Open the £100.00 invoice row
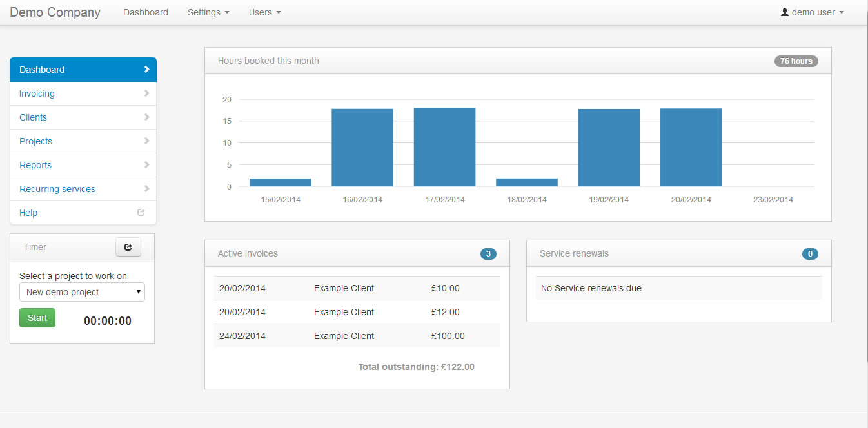Image resolution: width=868 pixels, height=428 pixels. tap(357, 336)
